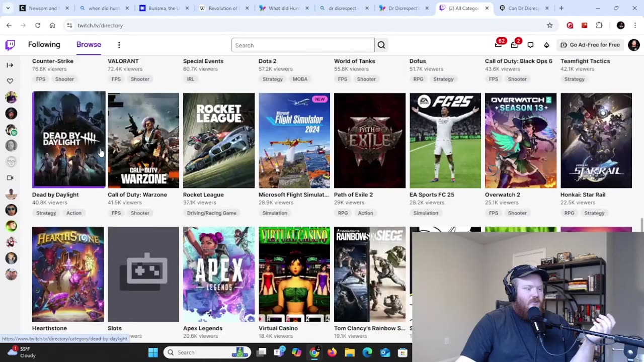Open the Rocket League cover art

click(219, 140)
